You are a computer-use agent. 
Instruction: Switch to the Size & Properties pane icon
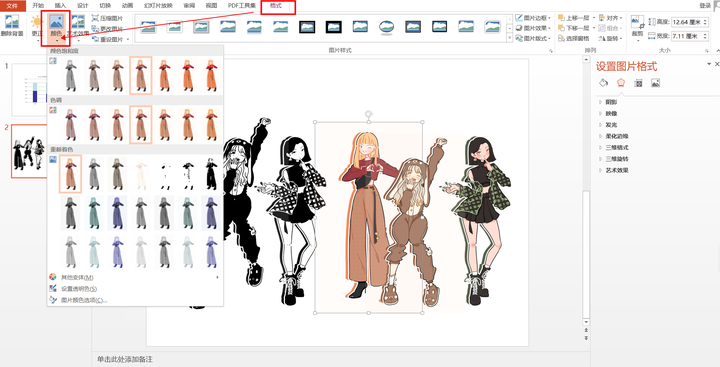coord(638,83)
